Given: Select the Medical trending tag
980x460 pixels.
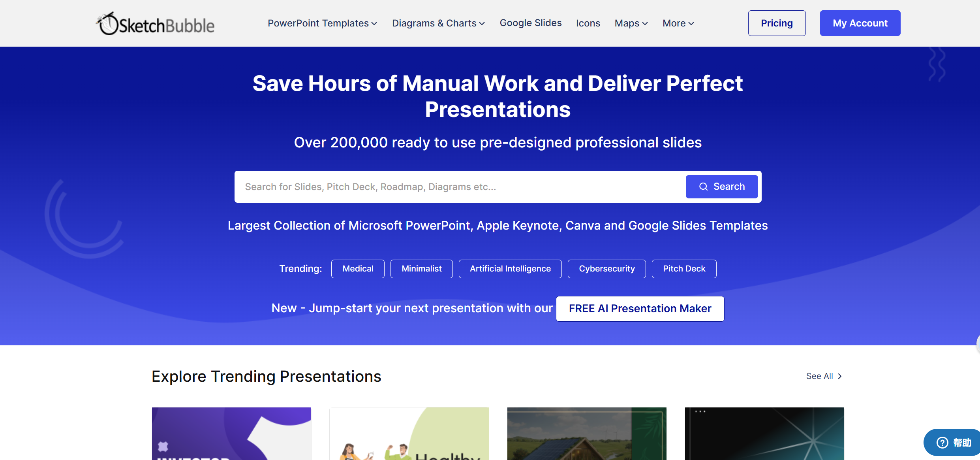Looking at the screenshot, I should tap(358, 269).
